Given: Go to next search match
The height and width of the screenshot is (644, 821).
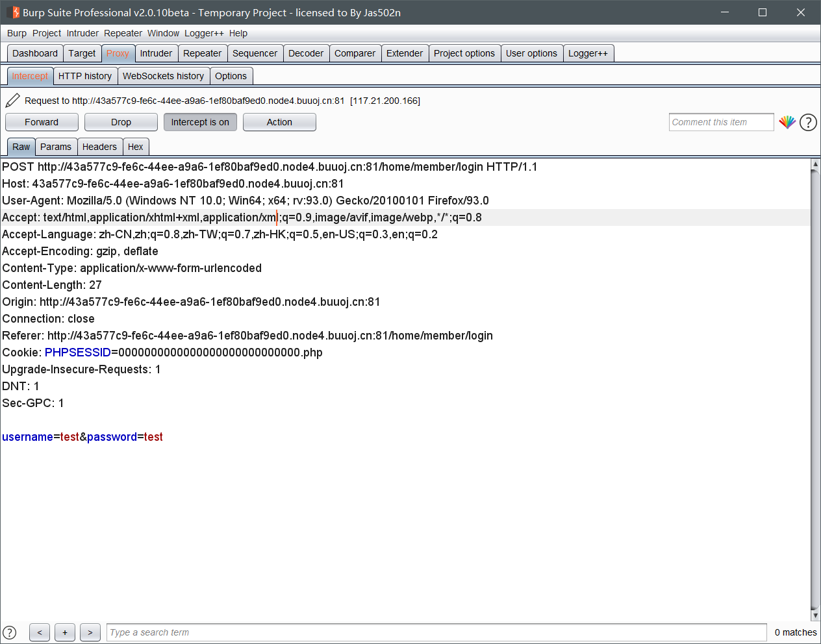Looking at the screenshot, I should [x=90, y=632].
